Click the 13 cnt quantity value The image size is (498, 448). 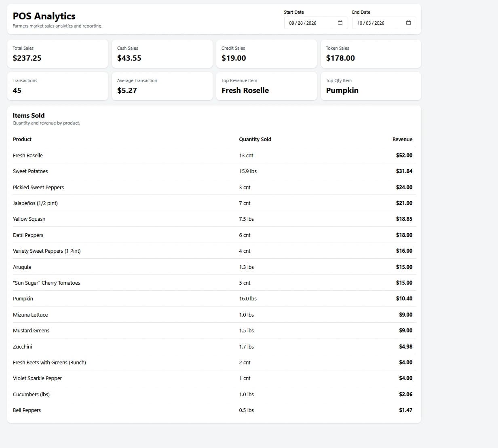246,155
